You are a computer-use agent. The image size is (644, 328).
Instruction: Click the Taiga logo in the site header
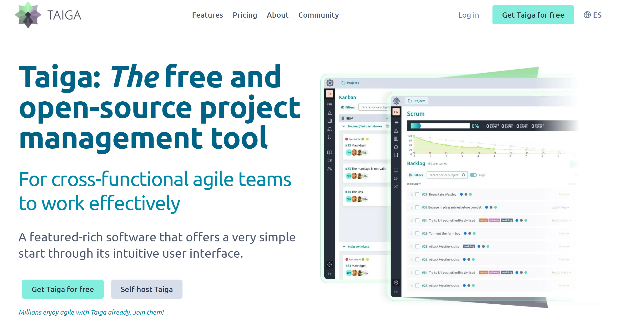48,15
